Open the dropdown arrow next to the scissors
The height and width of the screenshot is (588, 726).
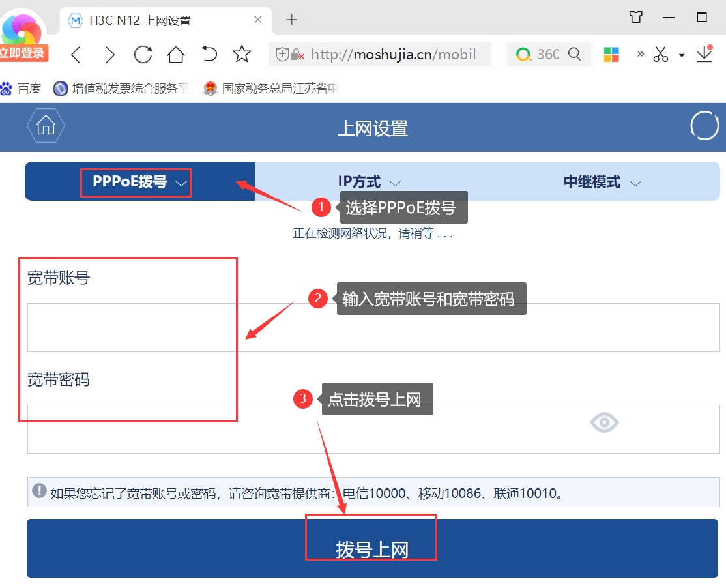682,55
